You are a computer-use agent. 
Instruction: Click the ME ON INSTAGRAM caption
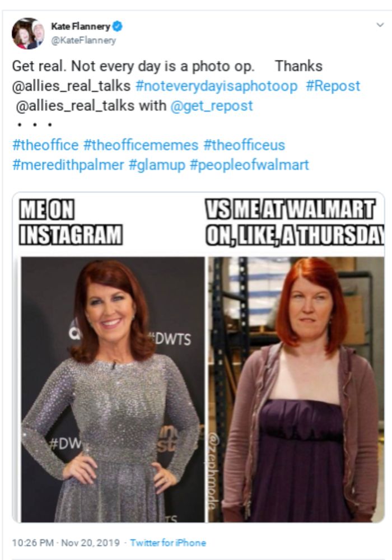point(71,222)
